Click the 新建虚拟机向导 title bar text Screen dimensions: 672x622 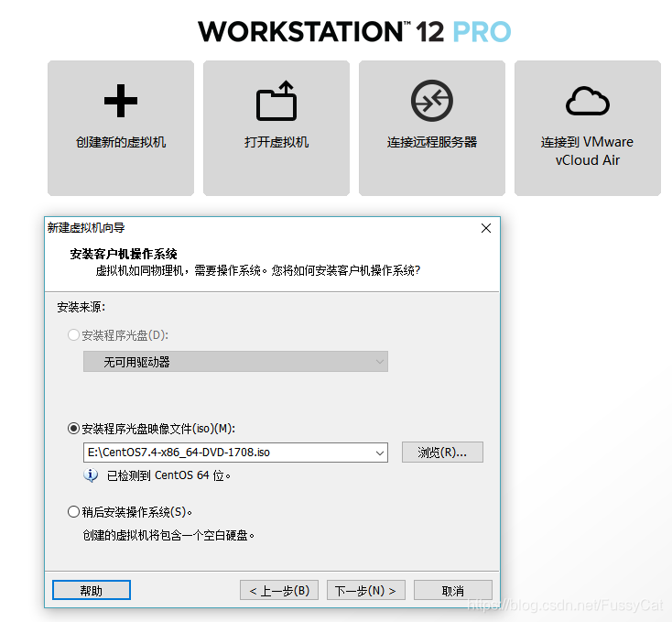(x=86, y=227)
